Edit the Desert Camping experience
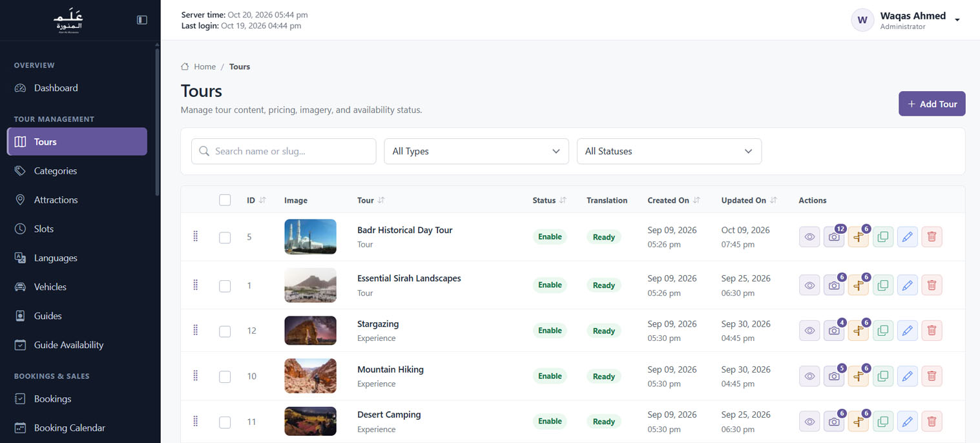Viewport: 980px width, 443px height. 908,422
